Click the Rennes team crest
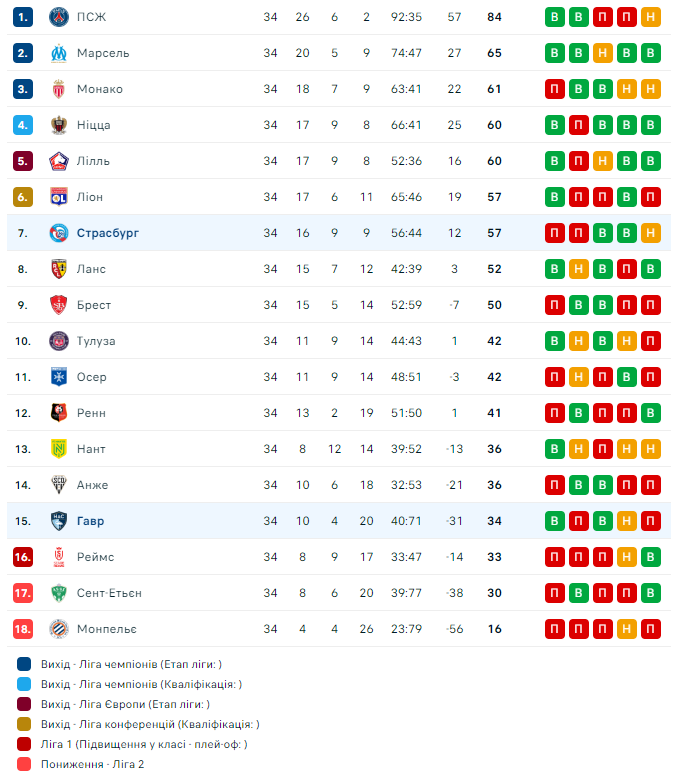Viewport: 681px width, 777px height. click(59, 413)
